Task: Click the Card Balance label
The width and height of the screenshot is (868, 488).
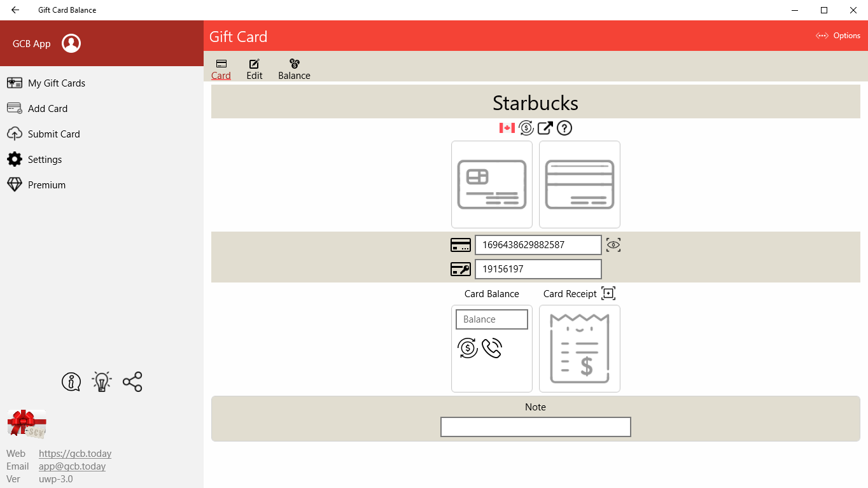Action: coord(492,294)
